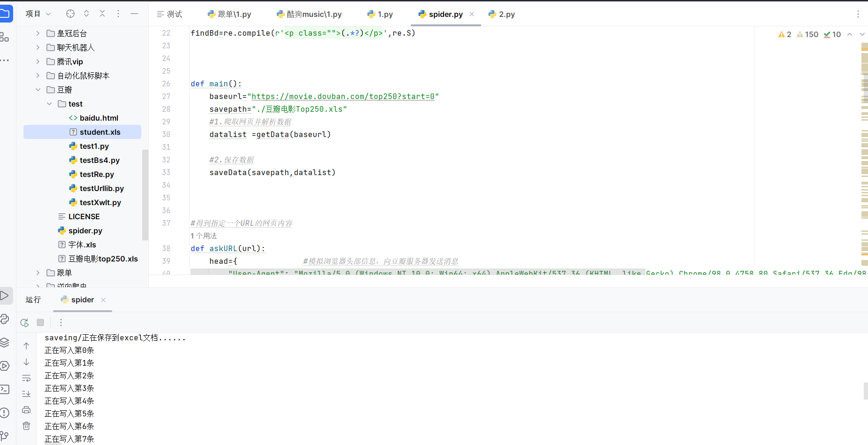
Task: Toggle soft-wrap in run console
Action: coord(26,378)
